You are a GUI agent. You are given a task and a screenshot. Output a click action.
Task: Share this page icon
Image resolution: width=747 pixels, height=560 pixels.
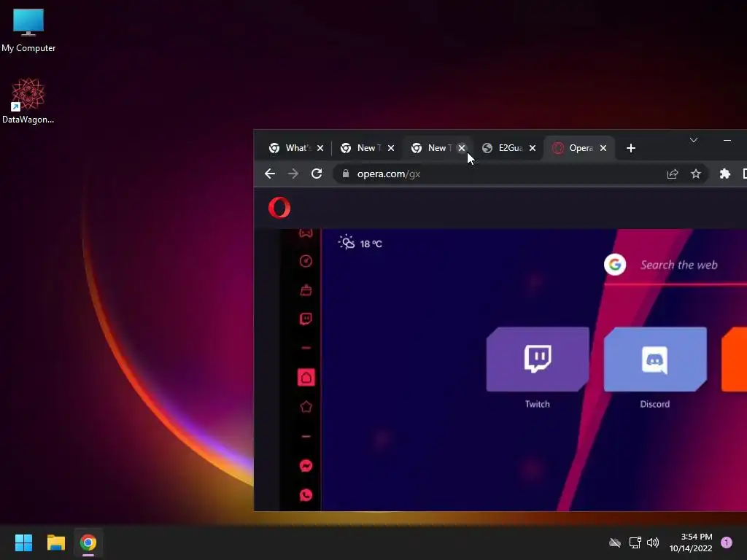point(672,174)
